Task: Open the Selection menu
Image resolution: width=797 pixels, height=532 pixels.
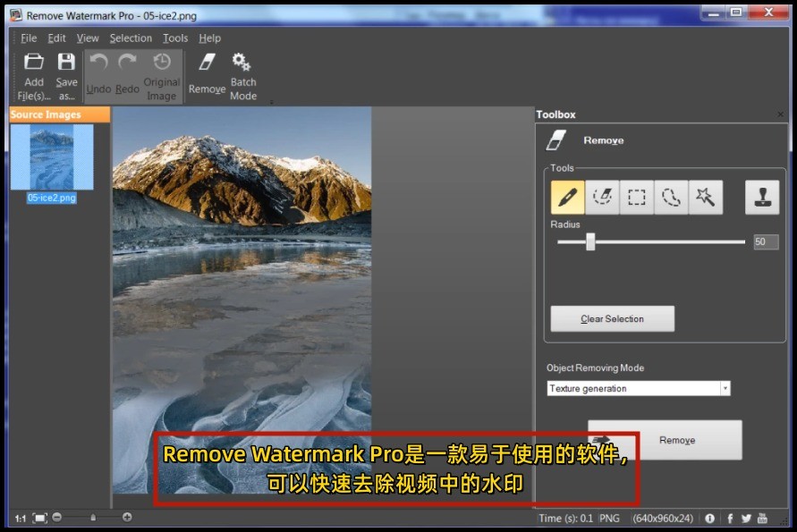Action: [x=131, y=38]
